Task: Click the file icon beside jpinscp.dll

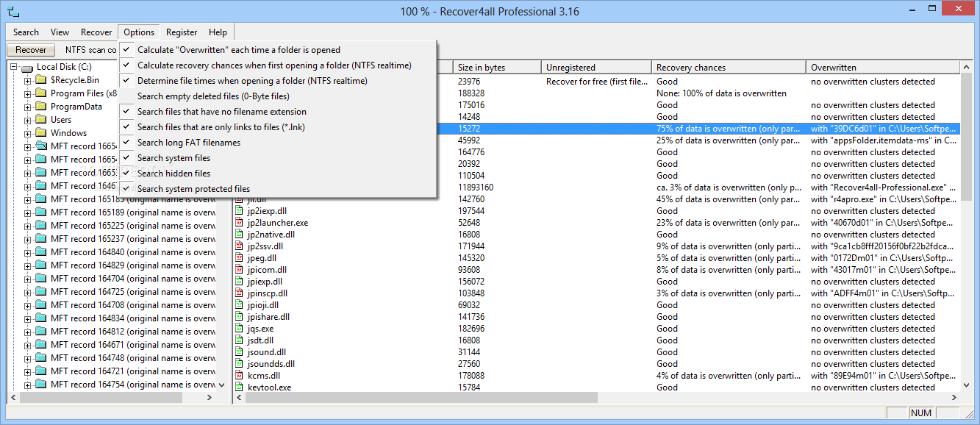Action: tap(240, 293)
